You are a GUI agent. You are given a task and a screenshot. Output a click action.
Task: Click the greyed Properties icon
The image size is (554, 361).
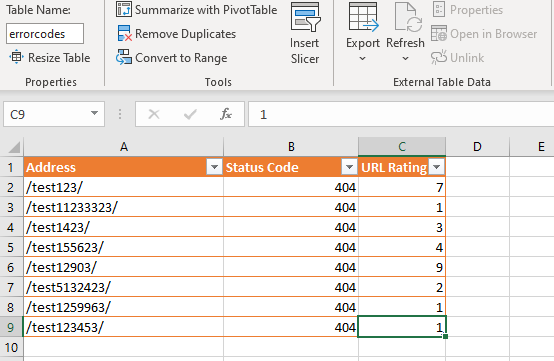438,10
